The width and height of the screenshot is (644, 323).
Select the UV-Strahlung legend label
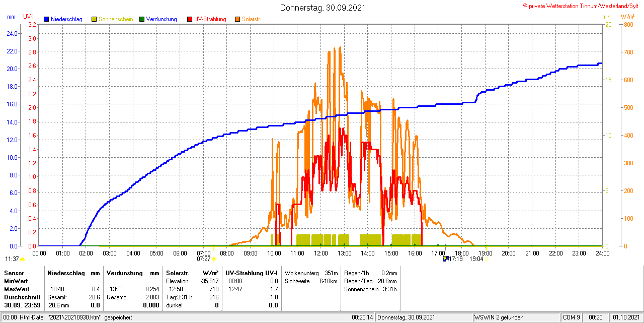[x=210, y=19]
